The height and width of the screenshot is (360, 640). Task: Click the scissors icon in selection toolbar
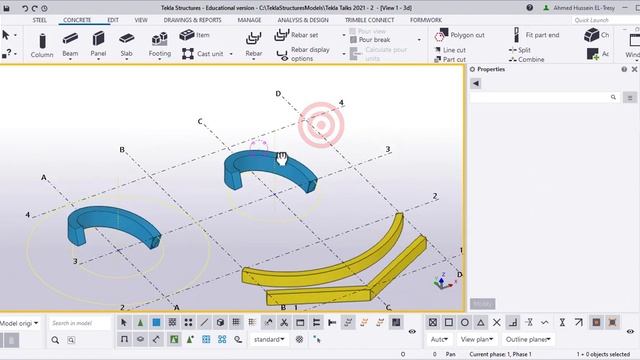click(284, 323)
